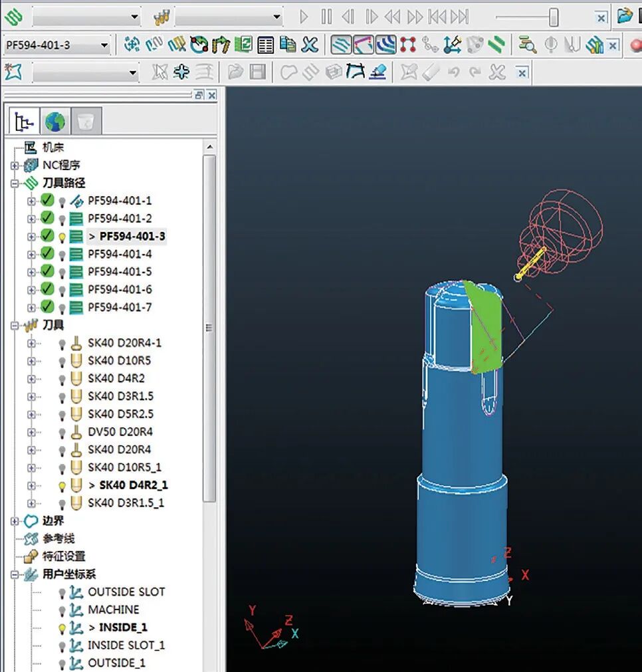Select the INSIDE SLOT_1 workplane
The height and width of the screenshot is (672, 642).
click(x=126, y=645)
